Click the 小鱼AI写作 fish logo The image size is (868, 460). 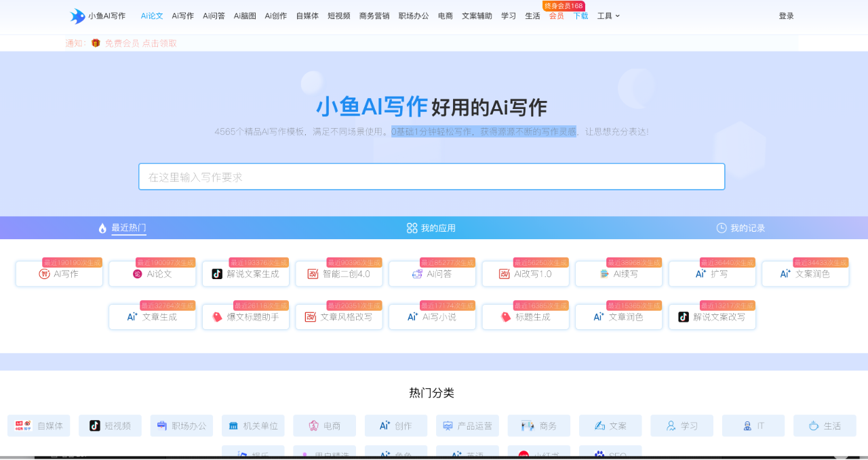(x=77, y=15)
